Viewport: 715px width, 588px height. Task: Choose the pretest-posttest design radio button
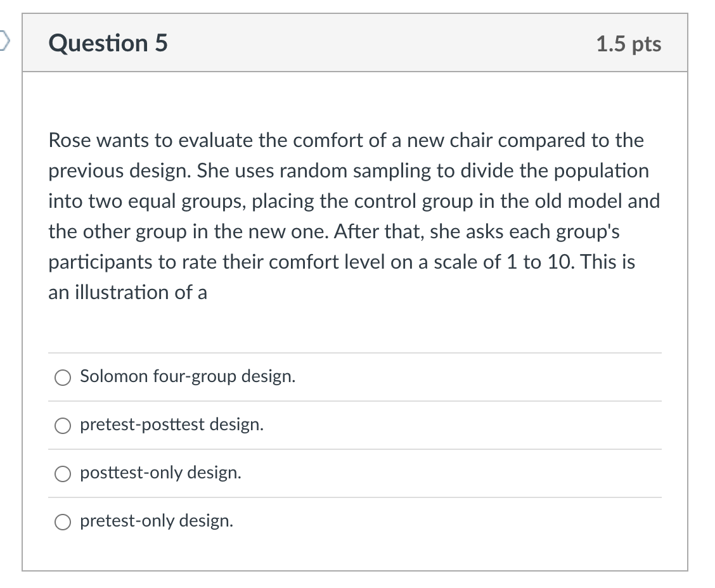coord(63,426)
